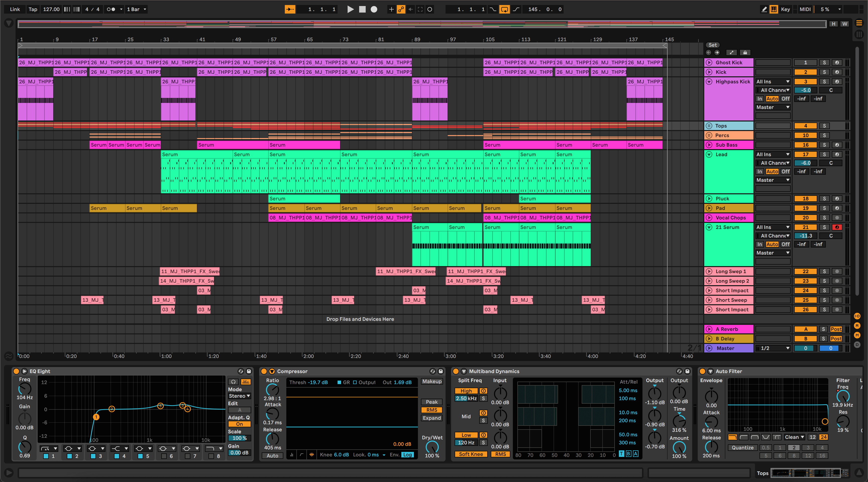Toggle the Loop switch in the transport
This screenshot has height=482, width=868.
click(504, 10)
